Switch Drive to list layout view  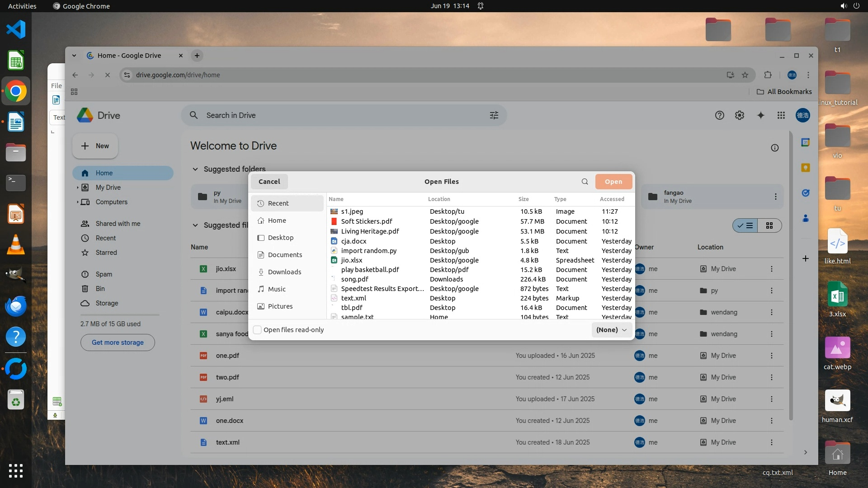point(745,225)
